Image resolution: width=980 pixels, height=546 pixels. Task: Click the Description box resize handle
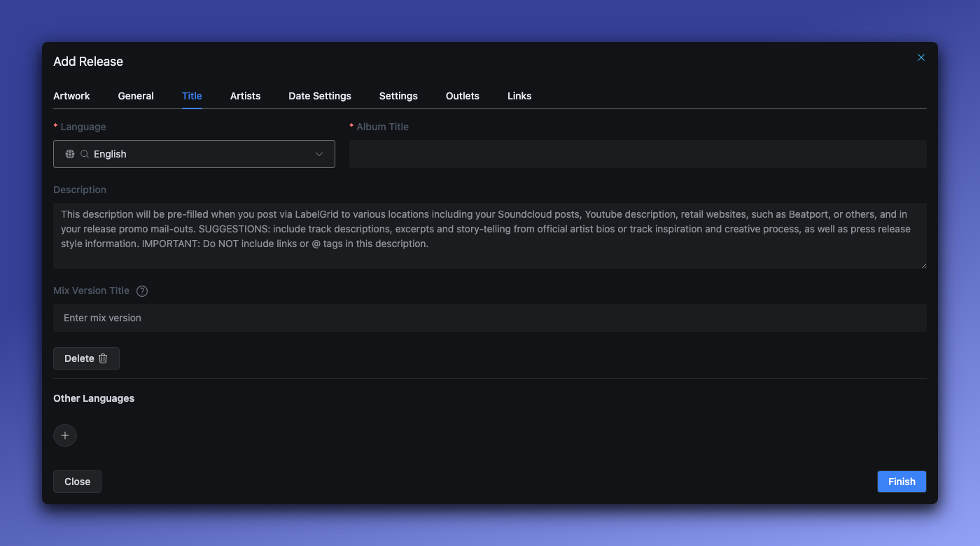[923, 265]
